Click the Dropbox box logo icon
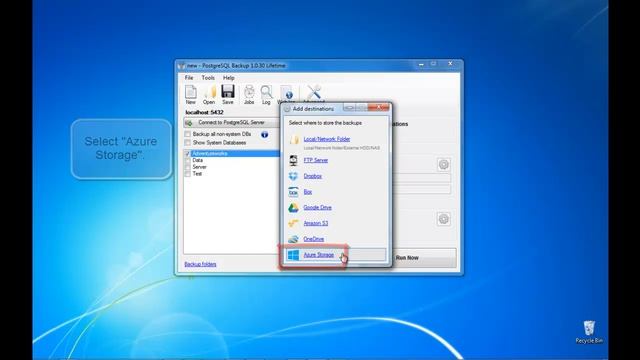The width and height of the screenshot is (640, 360). point(293,176)
